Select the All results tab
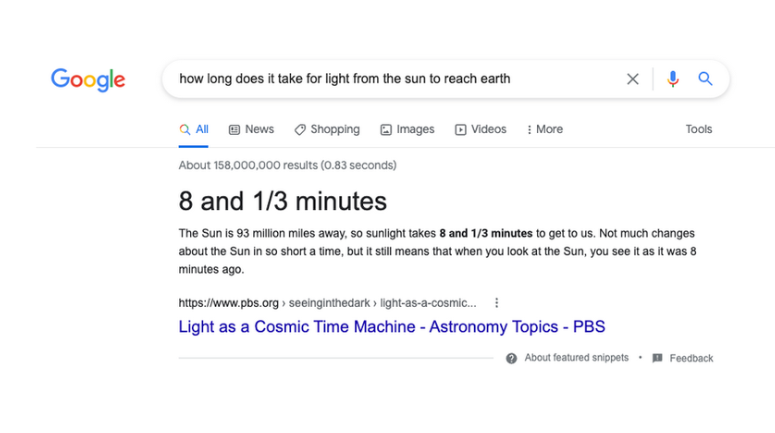 (194, 129)
